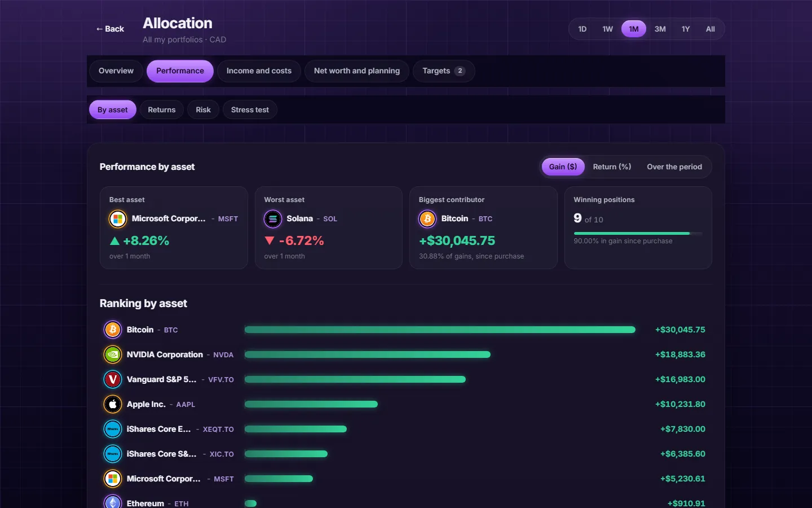Click the Ethereum logo icon
Image resolution: width=812 pixels, height=508 pixels.
click(x=113, y=502)
